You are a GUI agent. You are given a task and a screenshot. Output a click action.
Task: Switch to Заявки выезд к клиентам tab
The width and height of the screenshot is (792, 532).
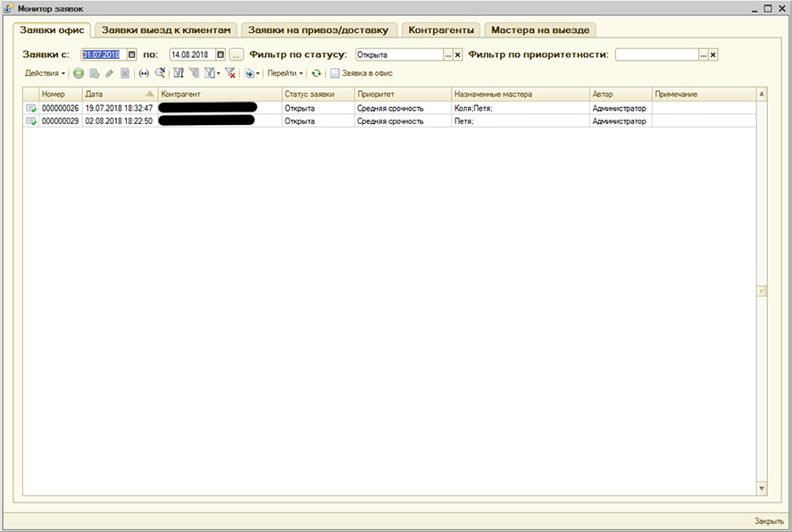click(x=167, y=29)
